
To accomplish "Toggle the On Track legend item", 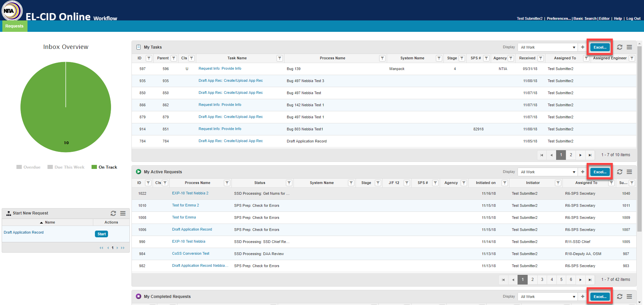I will pos(104,167).
